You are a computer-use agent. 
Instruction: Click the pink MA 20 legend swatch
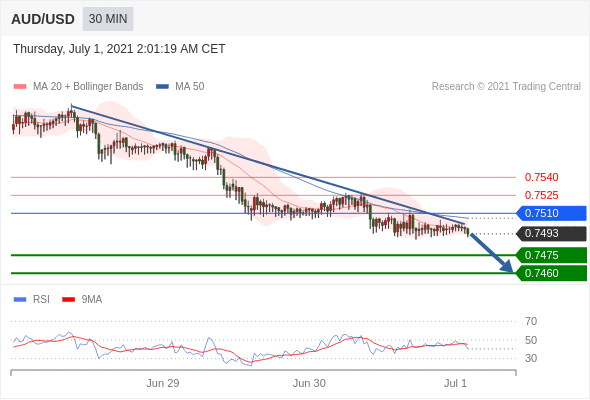tap(20, 87)
